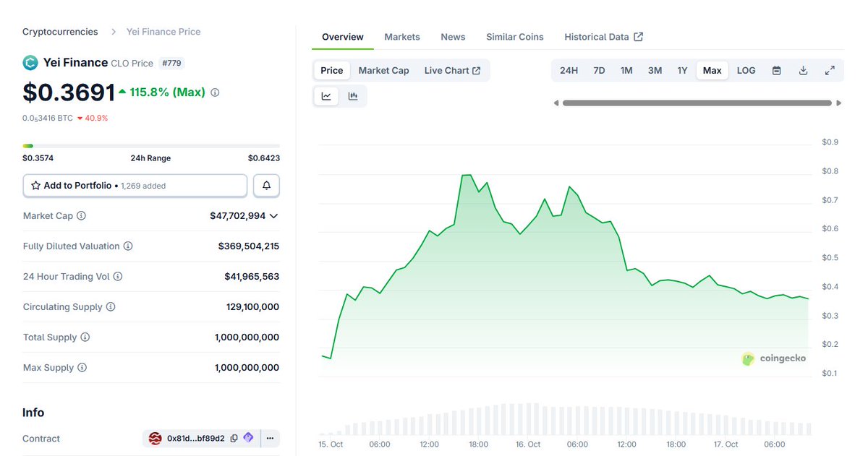The width and height of the screenshot is (868, 456).
Task: Select the 7D time range
Action: point(599,70)
